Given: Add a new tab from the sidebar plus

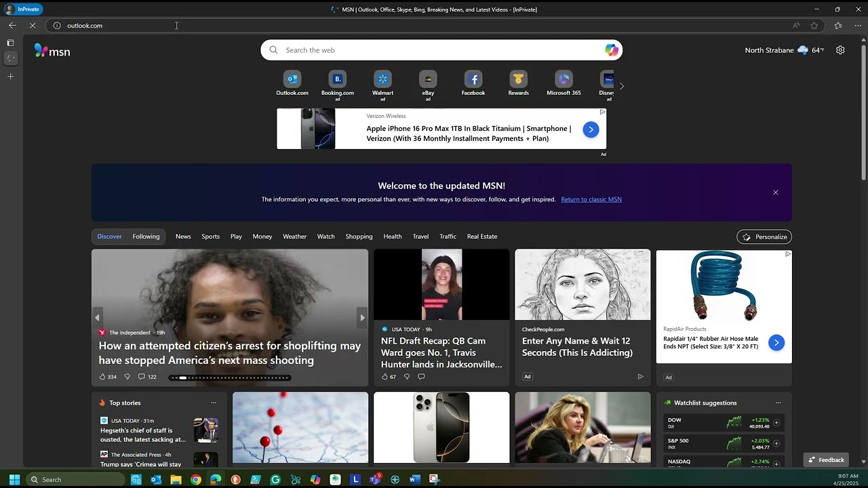Looking at the screenshot, I should click(10, 77).
